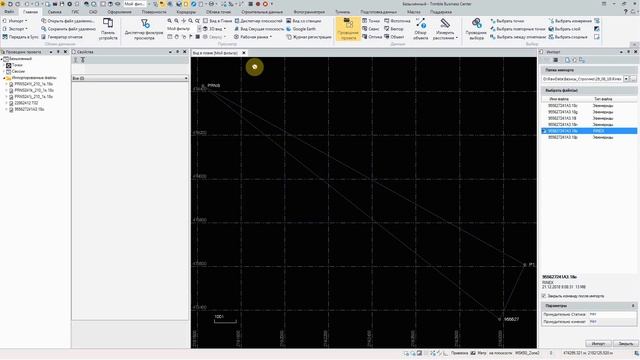Switch to the Survey ribbon tab
Image resolution: width=640 pixels, height=360 pixels.
[x=54, y=12]
